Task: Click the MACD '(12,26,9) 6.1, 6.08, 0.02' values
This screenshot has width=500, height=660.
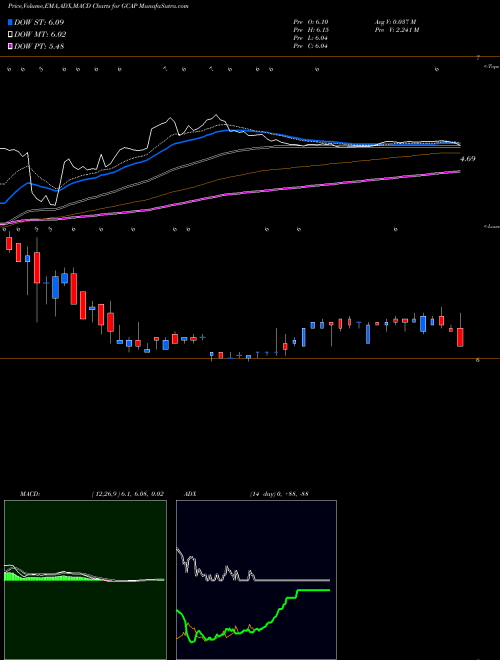Action: (128, 494)
